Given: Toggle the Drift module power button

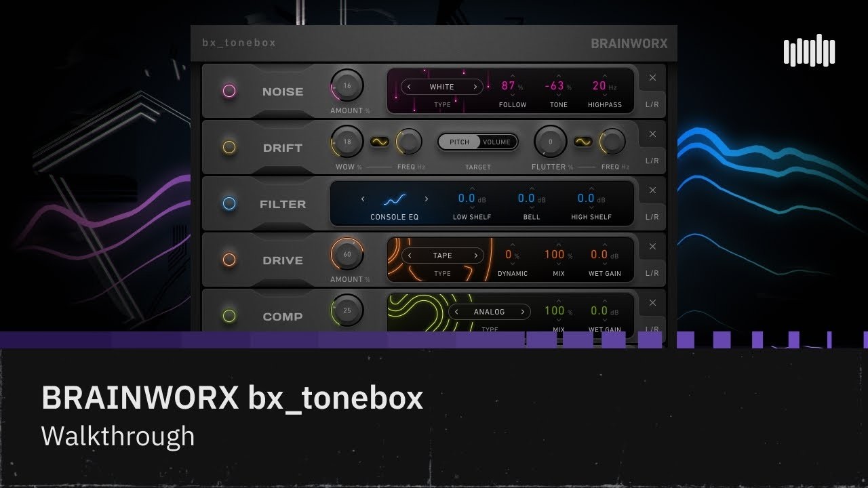Looking at the screenshot, I should (x=229, y=148).
